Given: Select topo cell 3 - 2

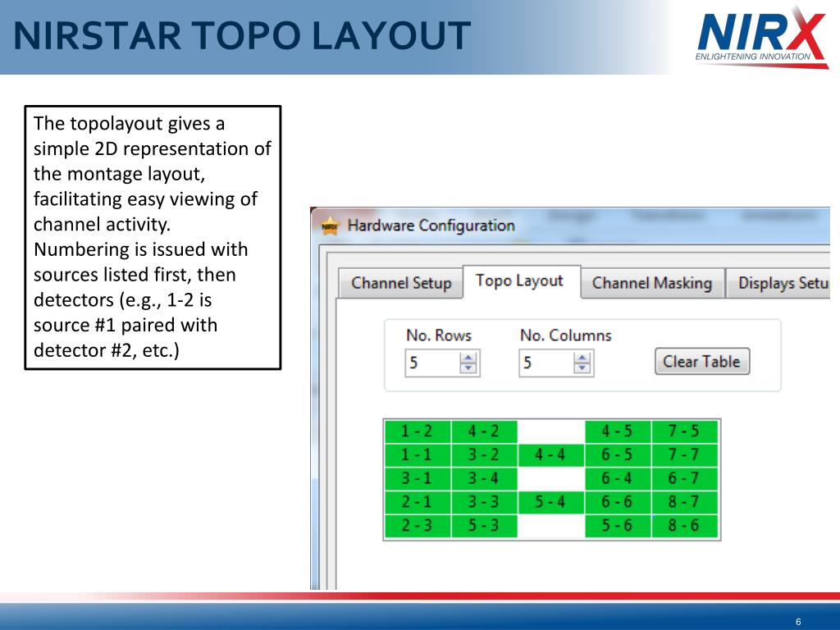Looking at the screenshot, I should tap(484, 454).
